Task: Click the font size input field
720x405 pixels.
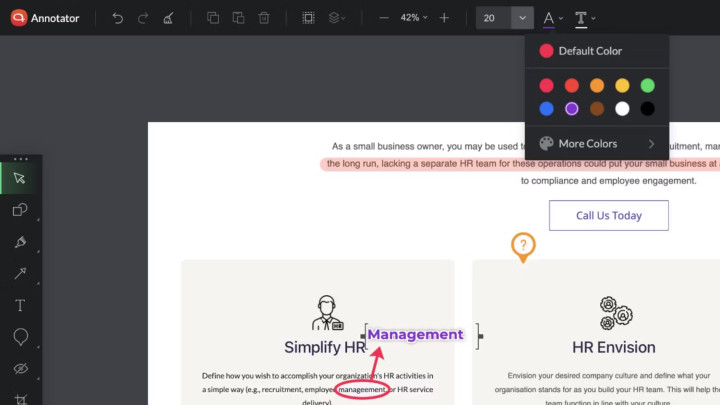Action: click(493, 18)
